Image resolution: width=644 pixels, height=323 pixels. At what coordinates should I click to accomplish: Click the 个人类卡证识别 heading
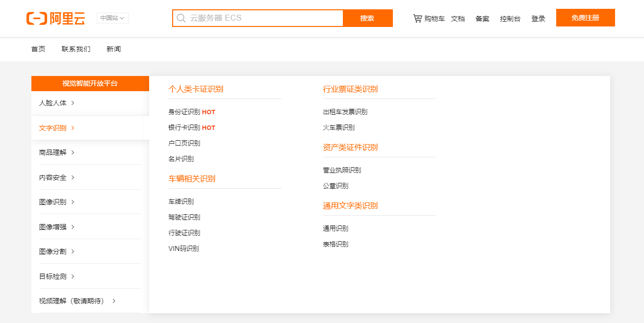[196, 89]
